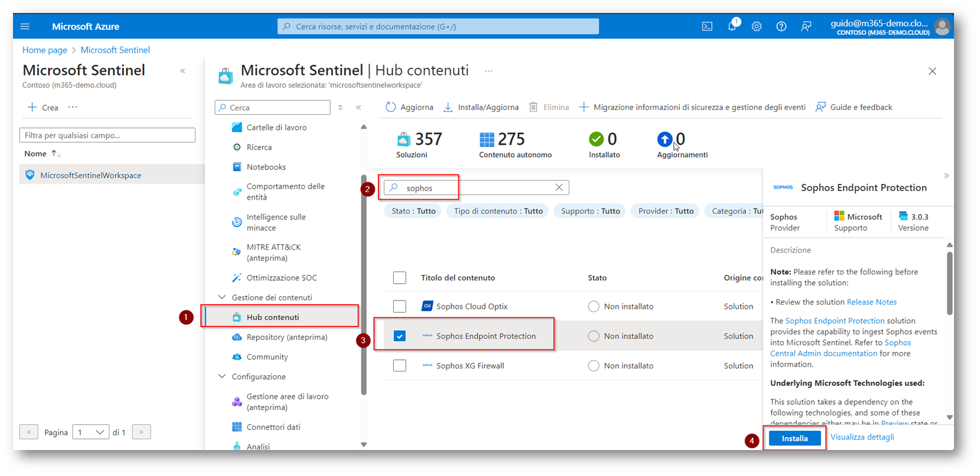
Task: Open the Azure portal hamburger menu
Action: [25, 27]
